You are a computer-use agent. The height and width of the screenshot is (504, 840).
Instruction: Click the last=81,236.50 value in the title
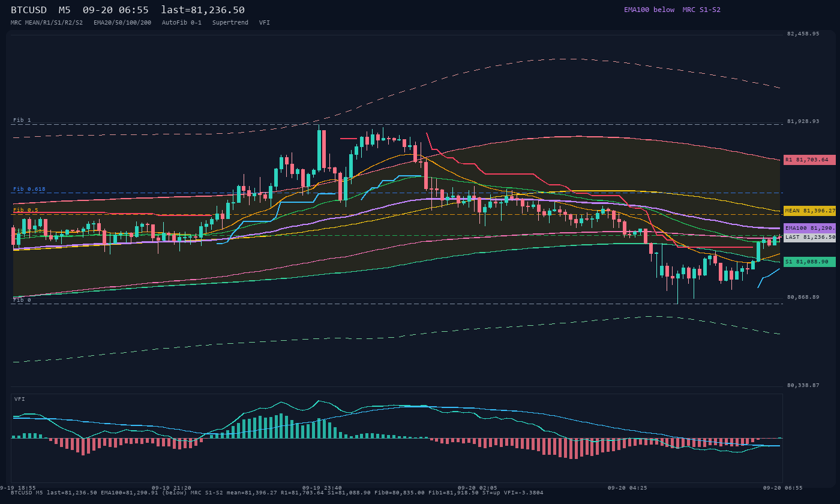pos(203,10)
